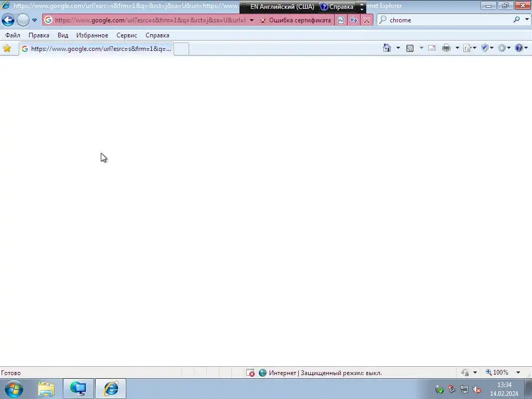Print the page with printer icon

(x=446, y=48)
